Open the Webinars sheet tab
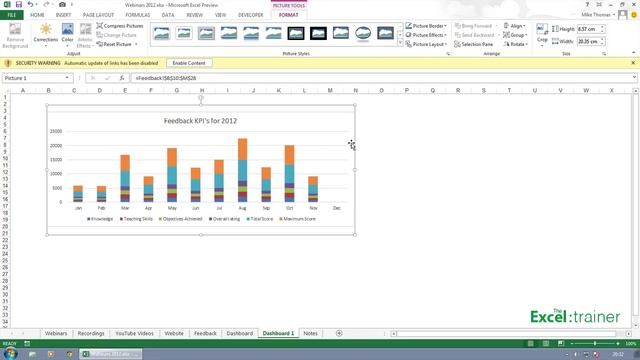The height and width of the screenshot is (360, 640). tap(56, 333)
